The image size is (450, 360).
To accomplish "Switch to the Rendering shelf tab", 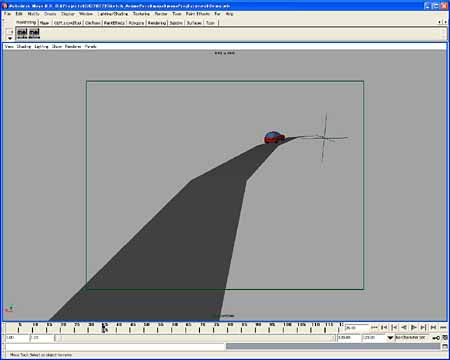I will click(157, 23).
